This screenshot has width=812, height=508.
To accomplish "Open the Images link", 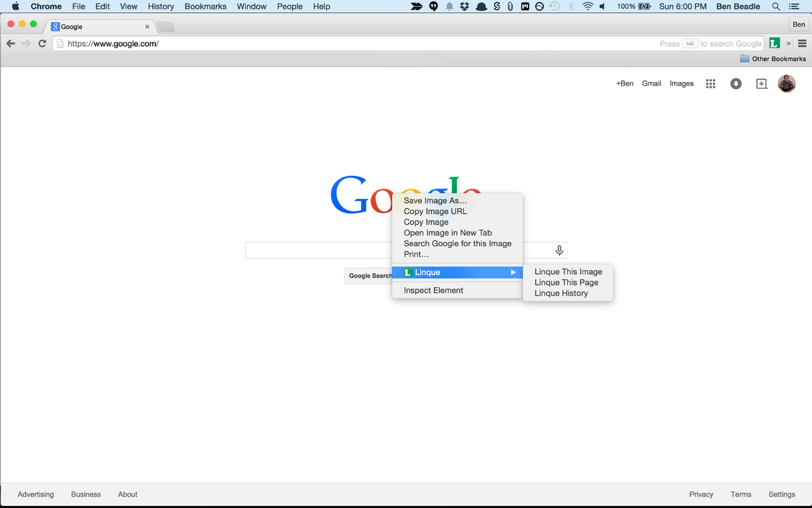I will pyautogui.click(x=682, y=84).
